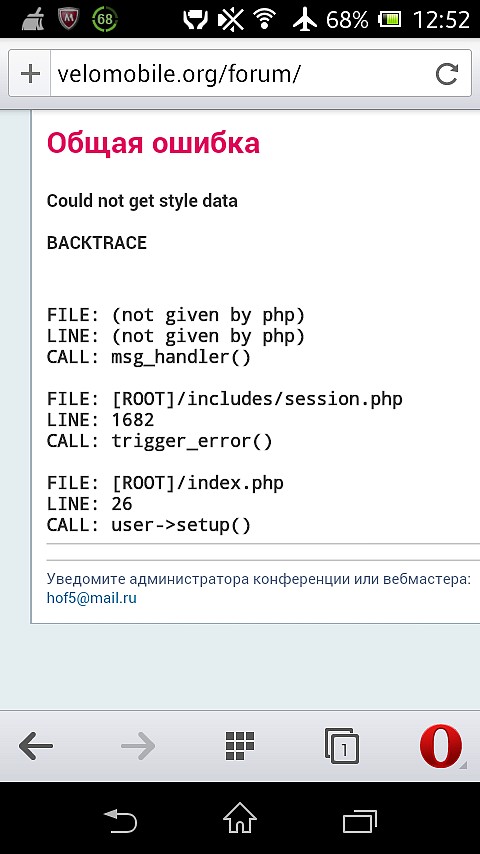Viewport: 480px width, 854px height.
Task: Tap the velomobile.org/forum/ address field
Action: [240, 74]
